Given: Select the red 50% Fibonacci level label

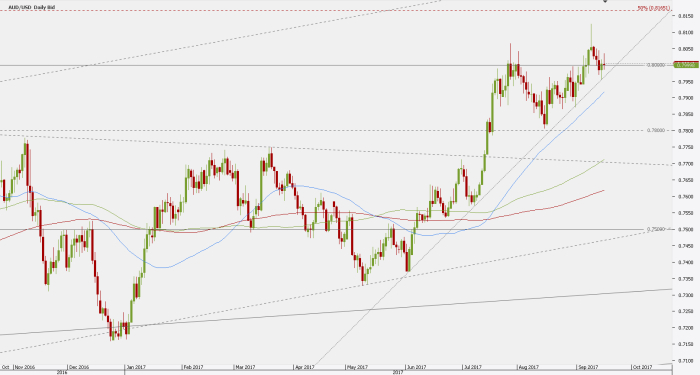Looking at the screenshot, I should coord(654,8).
